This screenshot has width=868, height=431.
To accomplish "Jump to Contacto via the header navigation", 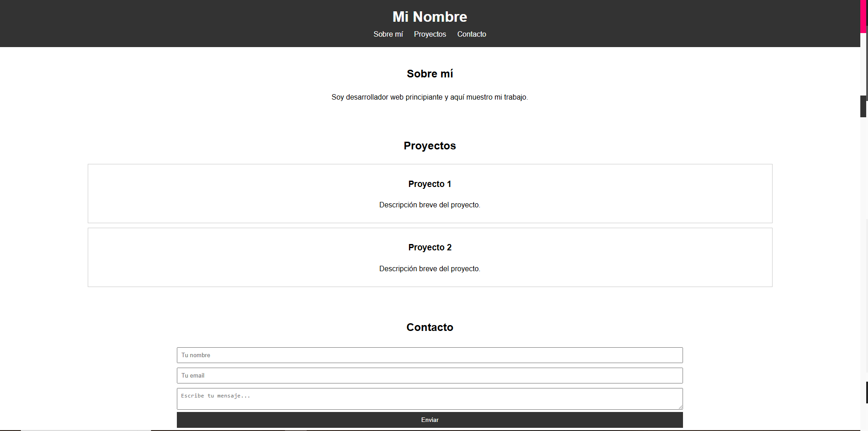I will [471, 34].
